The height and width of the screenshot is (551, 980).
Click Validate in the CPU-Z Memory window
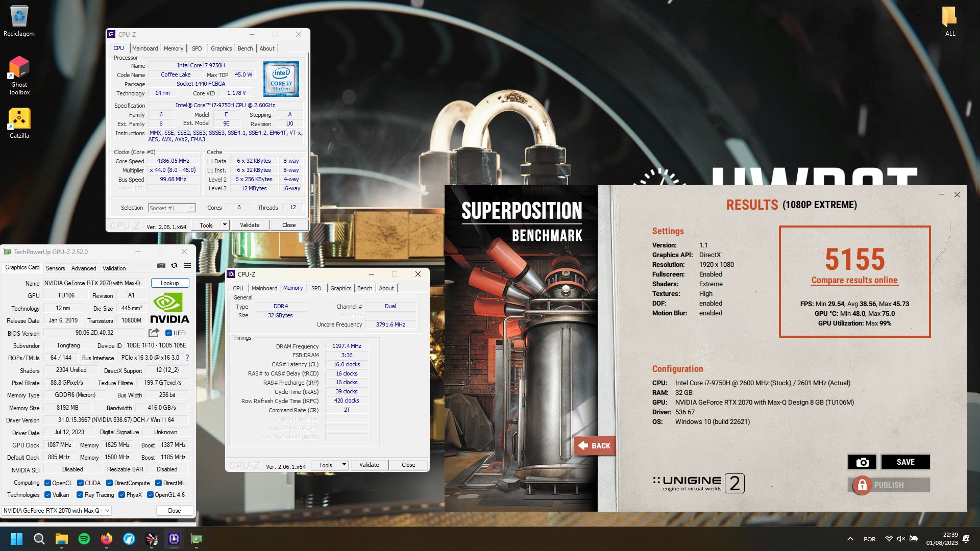(x=369, y=465)
